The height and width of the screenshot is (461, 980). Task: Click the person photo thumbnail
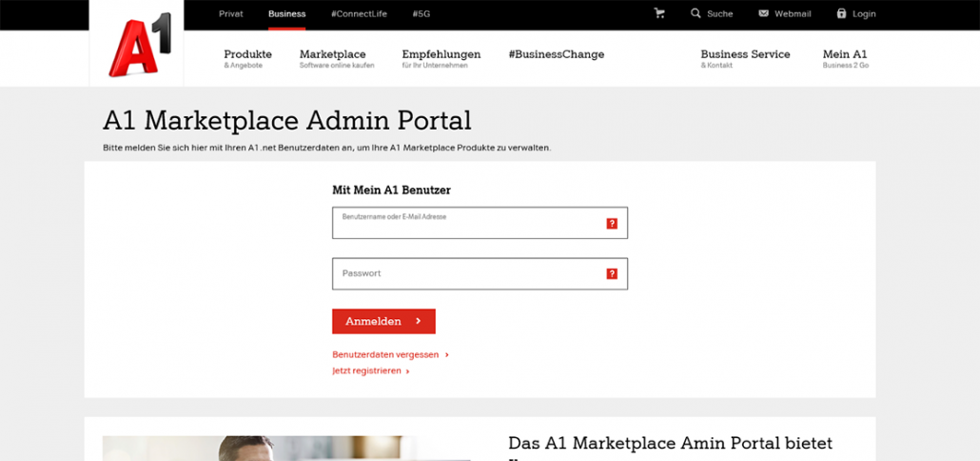click(286, 449)
